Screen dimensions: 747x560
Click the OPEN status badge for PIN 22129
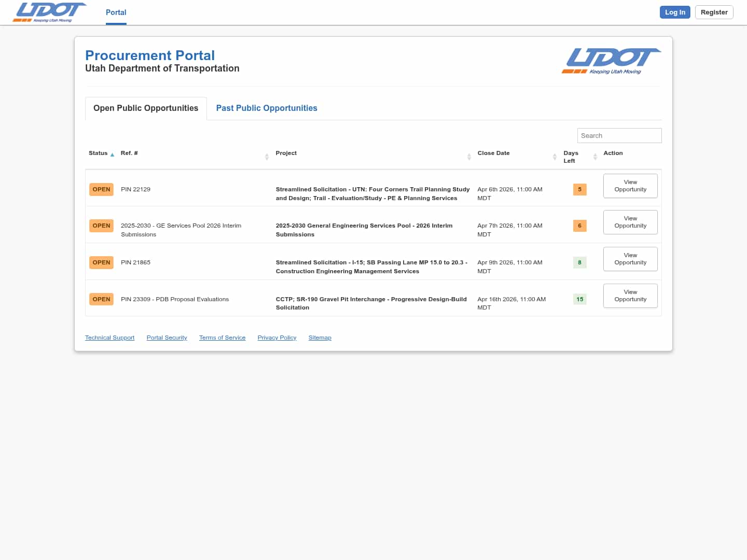[101, 189]
